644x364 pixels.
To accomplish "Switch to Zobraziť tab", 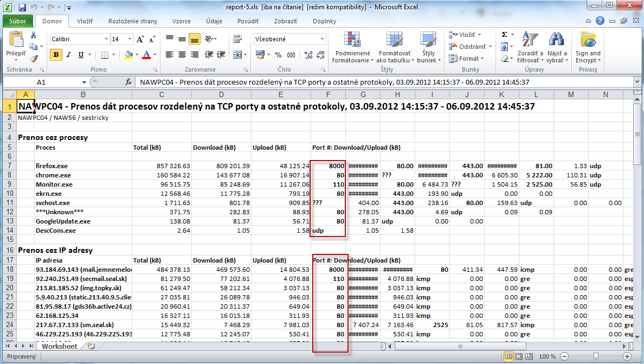I will (286, 21).
